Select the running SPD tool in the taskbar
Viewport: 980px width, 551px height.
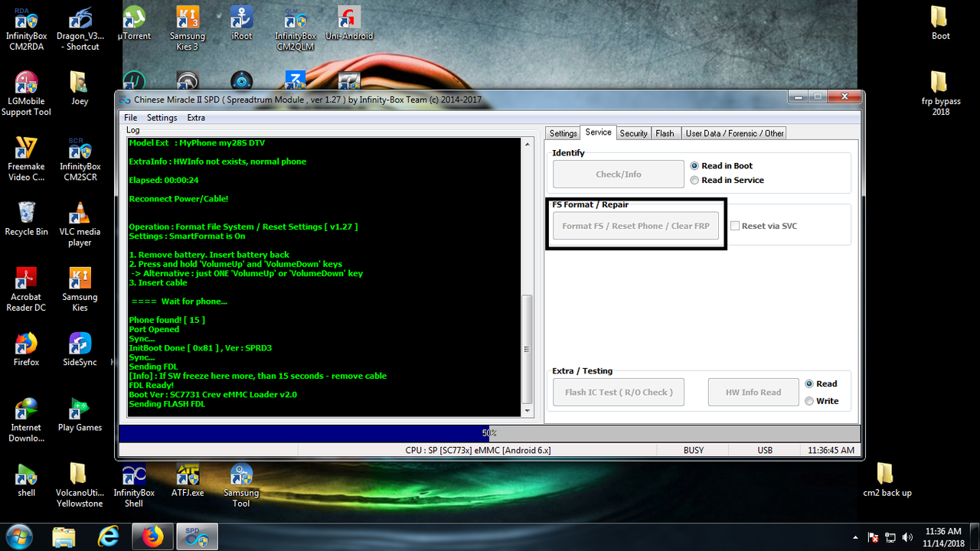point(197,536)
